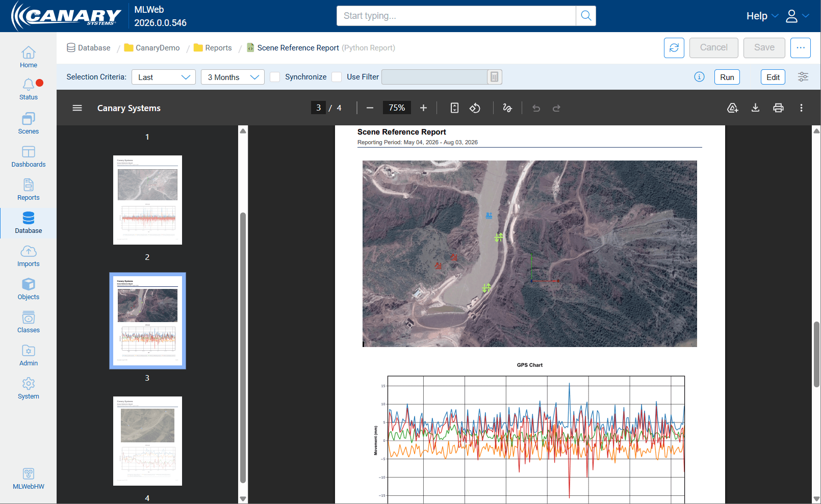This screenshot has height=504, width=821.
Task: Refresh the report with the reload icon
Action: (x=674, y=48)
